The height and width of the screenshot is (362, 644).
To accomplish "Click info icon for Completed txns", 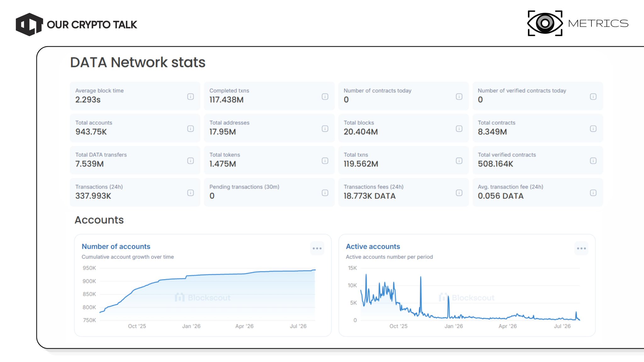I will (325, 96).
